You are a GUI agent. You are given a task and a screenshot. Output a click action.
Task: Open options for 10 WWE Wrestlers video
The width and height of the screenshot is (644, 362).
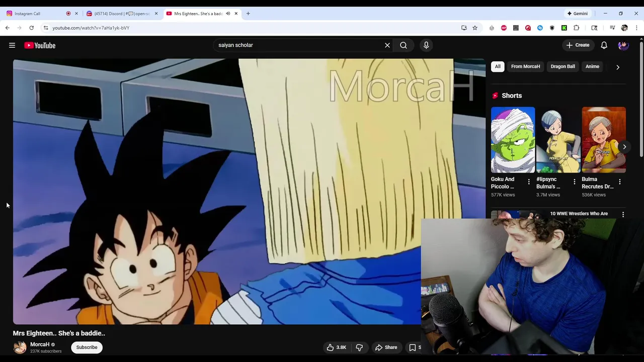(623, 215)
